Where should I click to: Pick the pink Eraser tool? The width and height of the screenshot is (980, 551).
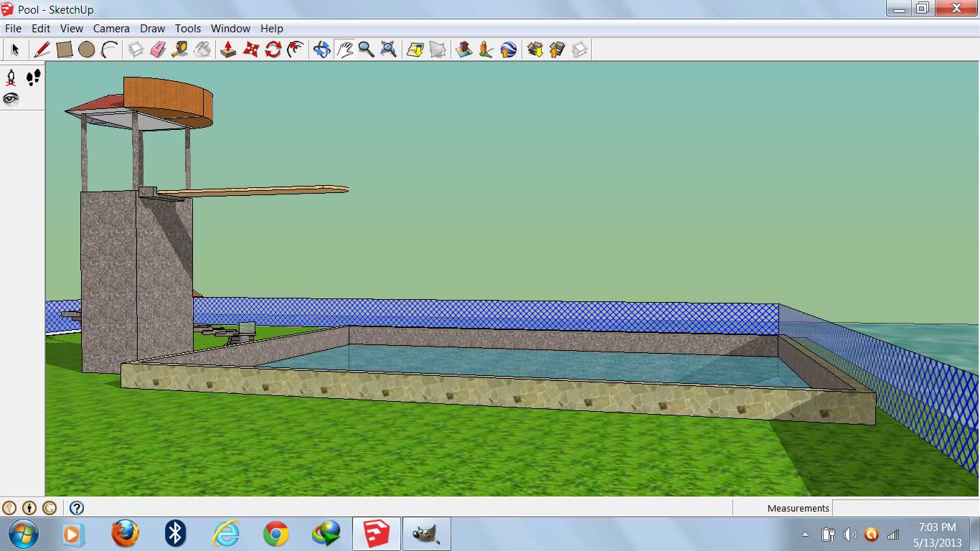[158, 50]
